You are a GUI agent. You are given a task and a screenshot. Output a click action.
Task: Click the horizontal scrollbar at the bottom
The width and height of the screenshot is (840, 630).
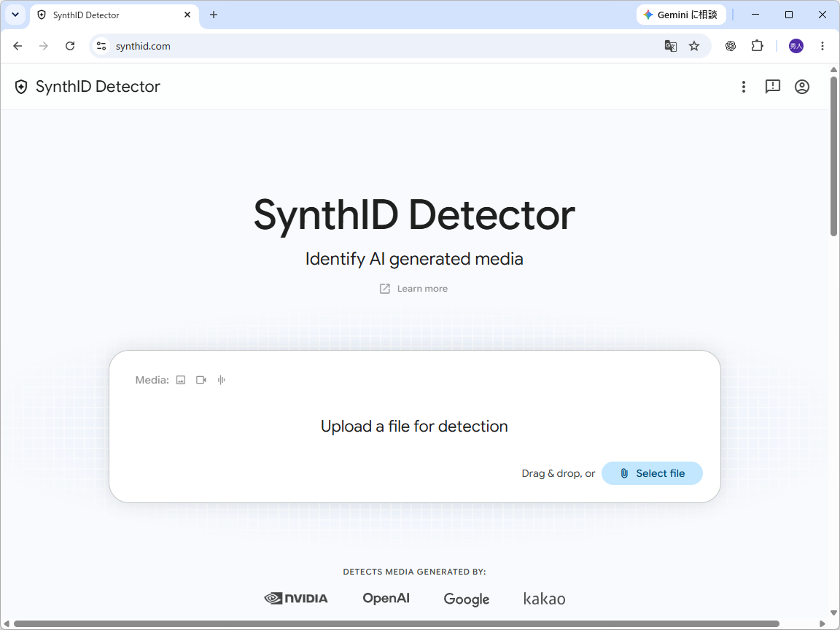(x=397, y=624)
